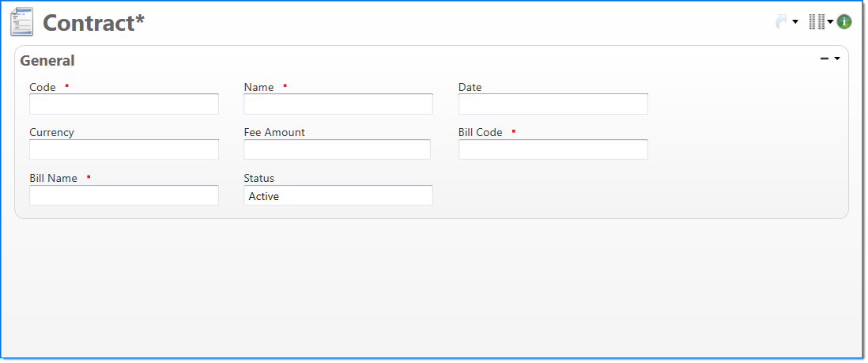Image resolution: width=868 pixels, height=363 pixels.
Task: Focus the Name text field
Action: tap(338, 104)
